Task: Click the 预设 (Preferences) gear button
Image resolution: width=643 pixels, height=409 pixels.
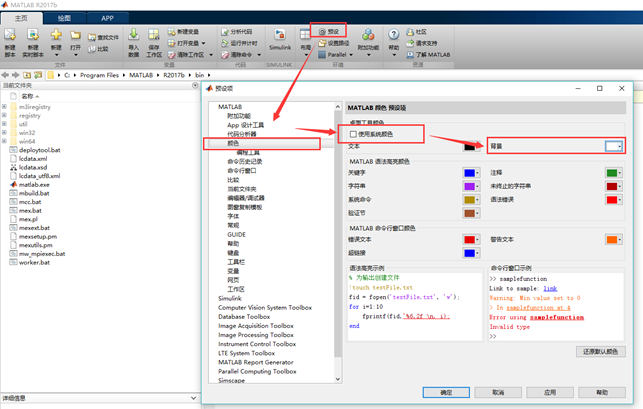Action: tap(328, 31)
